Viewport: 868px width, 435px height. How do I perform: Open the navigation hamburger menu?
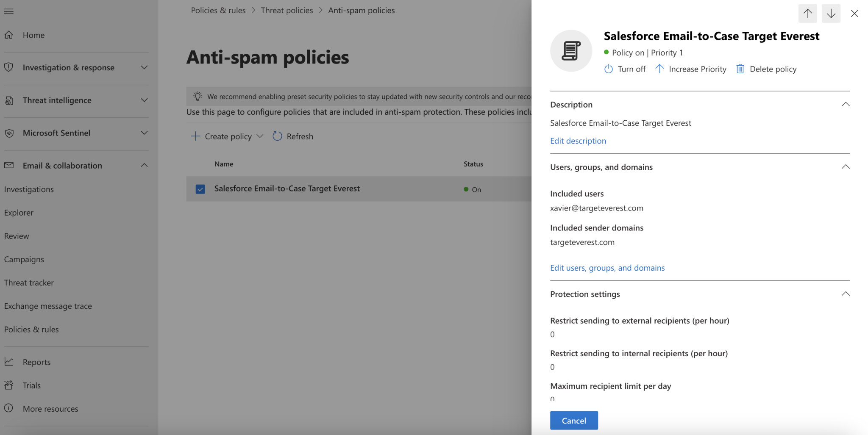pos(9,11)
